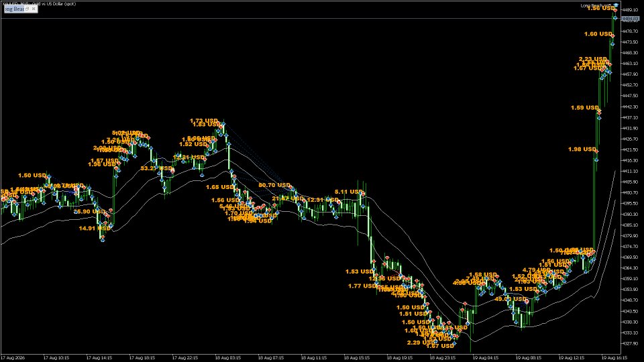
Task: Click the 19 Aug 12:15 time label
Action: (571, 358)
